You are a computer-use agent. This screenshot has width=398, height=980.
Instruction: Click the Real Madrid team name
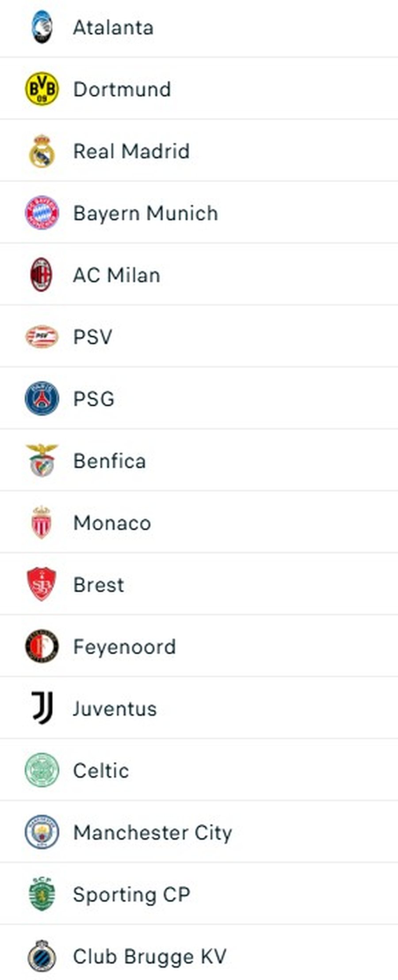pyautogui.click(x=131, y=151)
